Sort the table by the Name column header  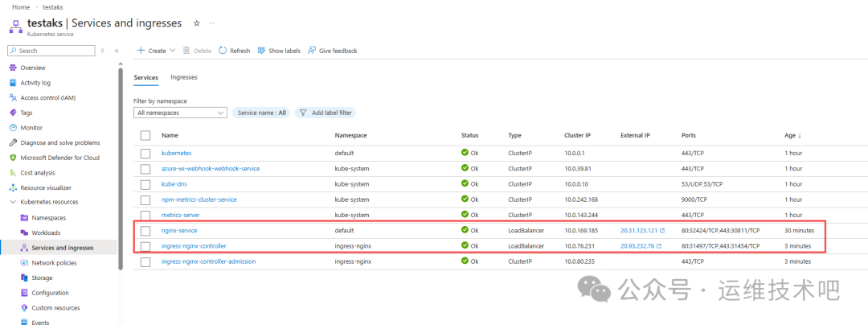(170, 135)
